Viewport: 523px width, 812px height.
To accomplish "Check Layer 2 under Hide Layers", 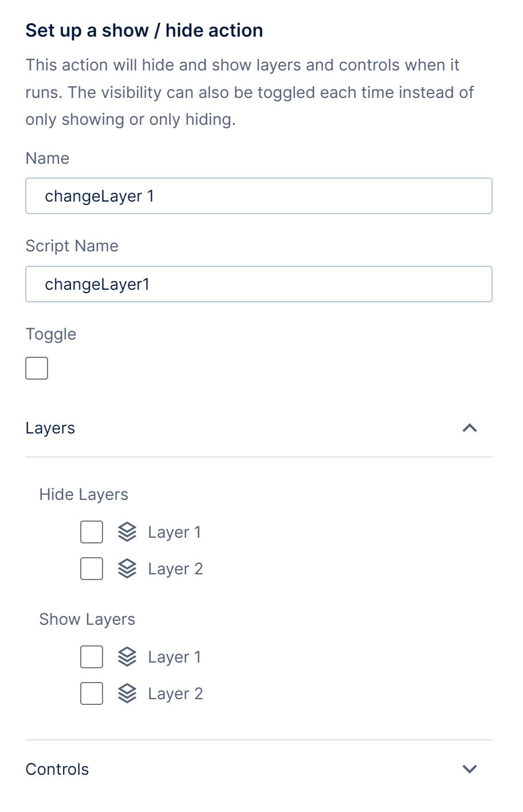I will point(91,569).
